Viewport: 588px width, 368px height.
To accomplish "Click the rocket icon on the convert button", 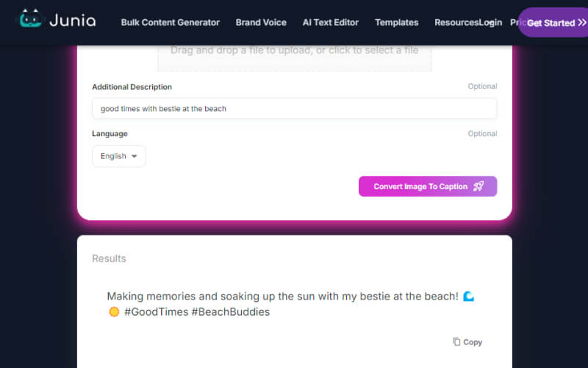I will pos(478,186).
